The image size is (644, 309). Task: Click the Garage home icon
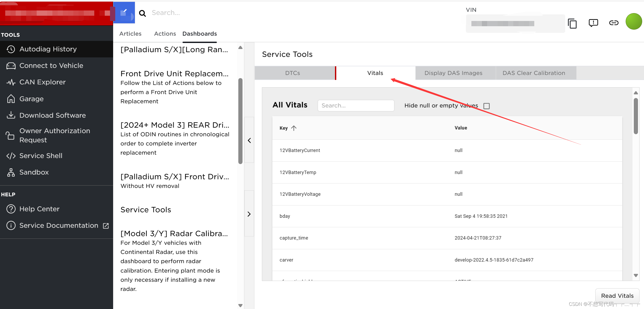(11, 99)
